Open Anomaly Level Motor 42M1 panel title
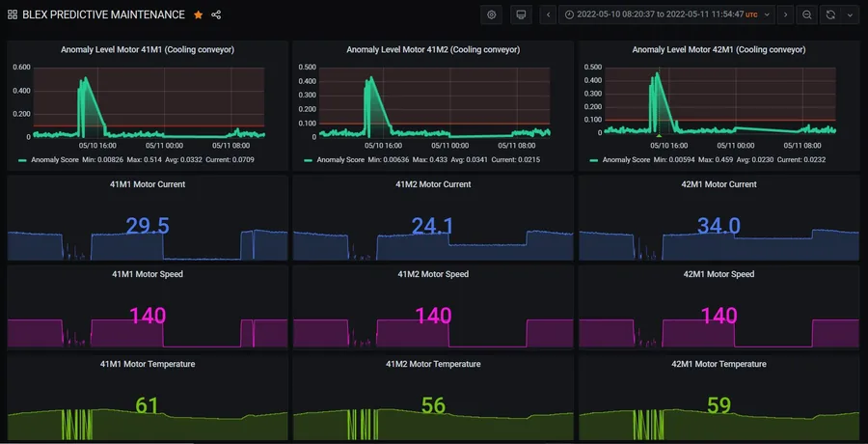This screenshot has height=444, width=868. coord(719,49)
